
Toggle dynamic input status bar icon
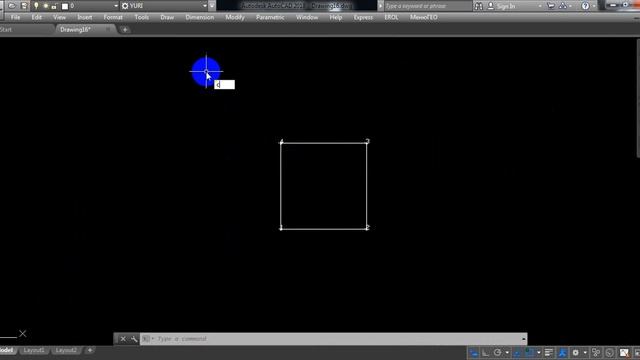474,353
